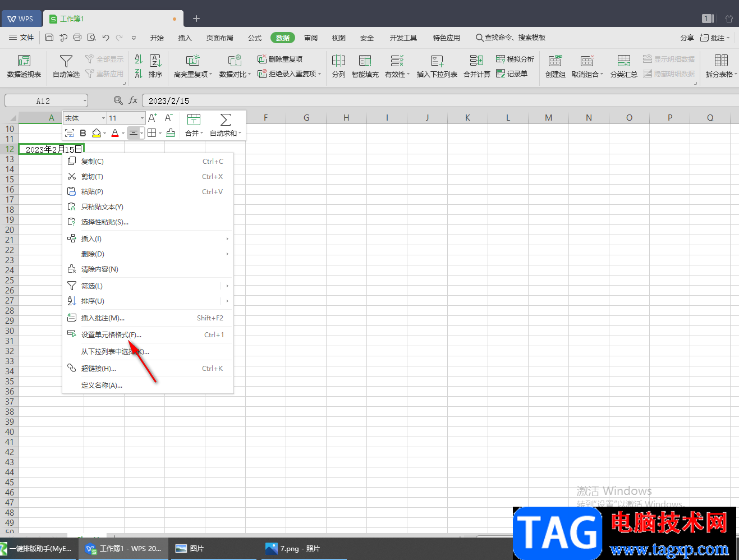Click the 创建组 group icon

(x=555, y=60)
